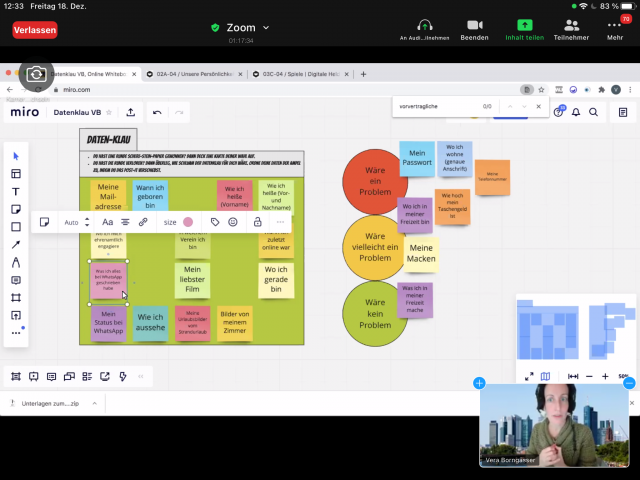Select the Text tool in Miro sidebar
Screen dimensions: 640x480
pyautogui.click(x=16, y=191)
